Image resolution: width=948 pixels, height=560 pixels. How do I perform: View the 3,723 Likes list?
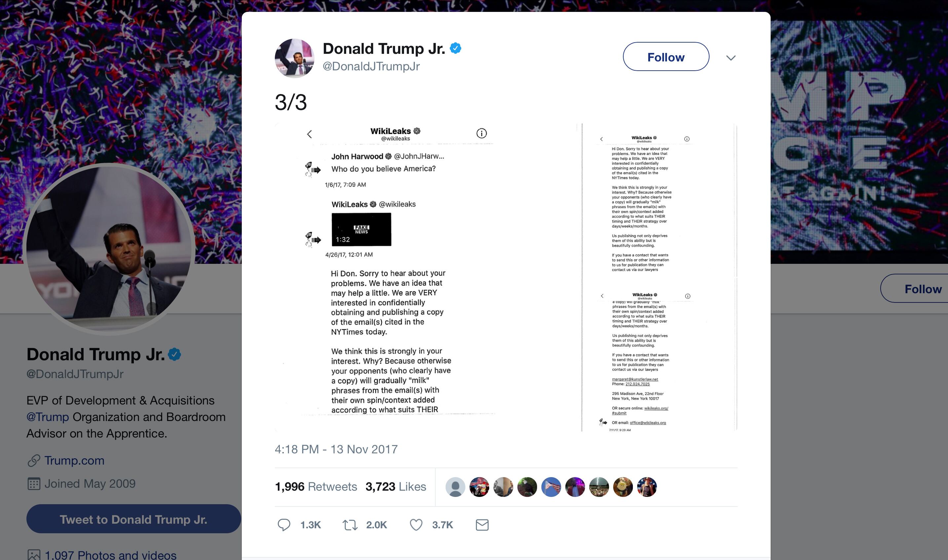click(395, 486)
